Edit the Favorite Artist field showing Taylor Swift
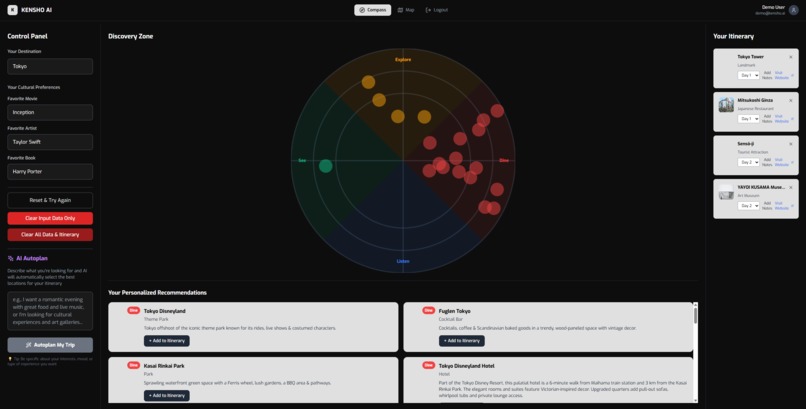This screenshot has width=806, height=409. pyautogui.click(x=50, y=142)
